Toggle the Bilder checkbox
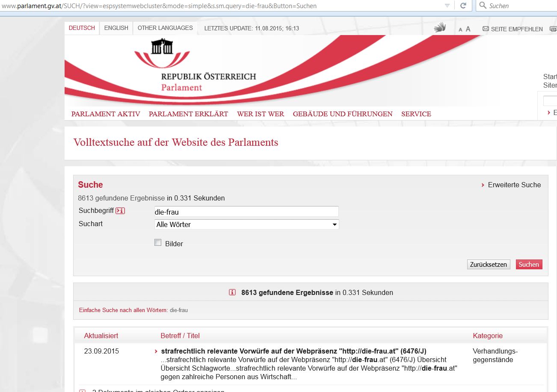The height and width of the screenshot is (392, 557). (158, 243)
